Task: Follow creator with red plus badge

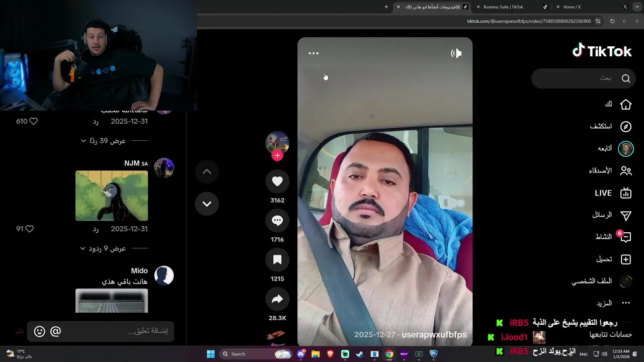Action: tap(277, 155)
